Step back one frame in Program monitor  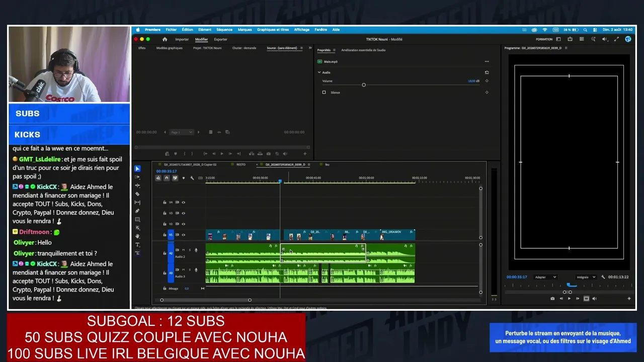(x=561, y=299)
